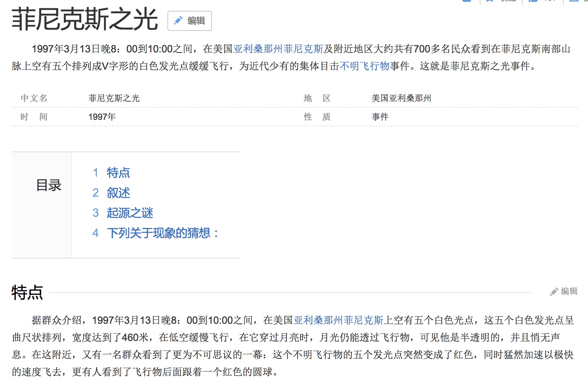Click the 地区 label in info table

[x=317, y=98]
